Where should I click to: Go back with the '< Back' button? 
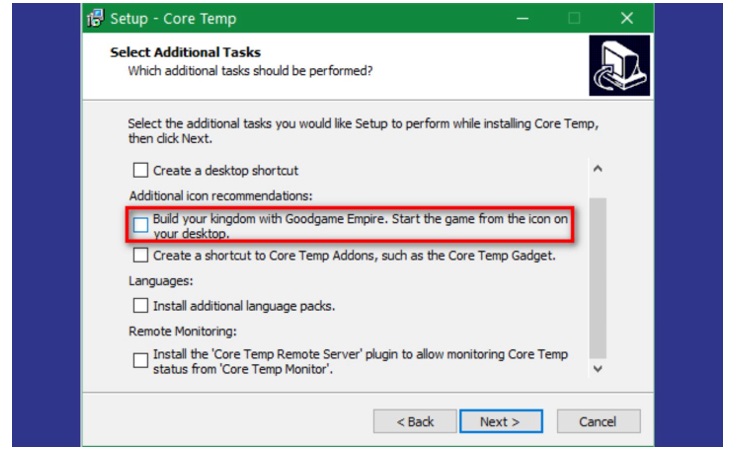(x=414, y=421)
